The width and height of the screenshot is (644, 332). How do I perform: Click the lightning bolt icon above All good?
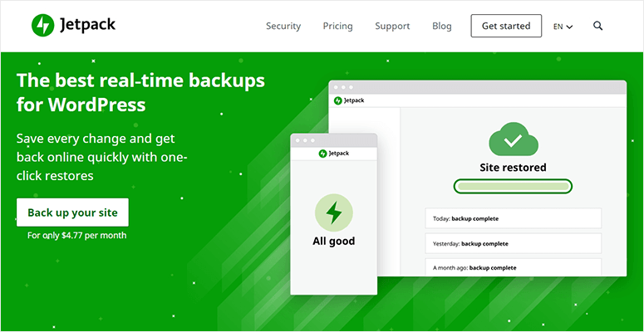[333, 213]
